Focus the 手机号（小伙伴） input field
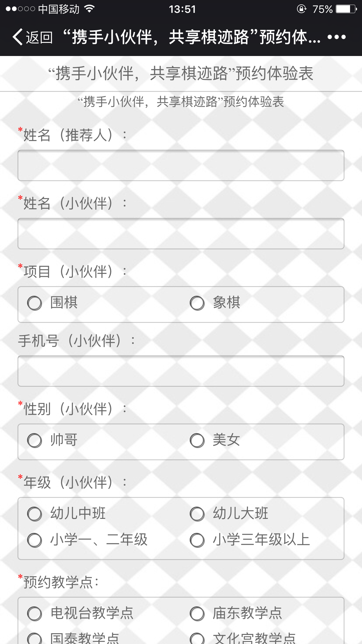 tap(181, 371)
